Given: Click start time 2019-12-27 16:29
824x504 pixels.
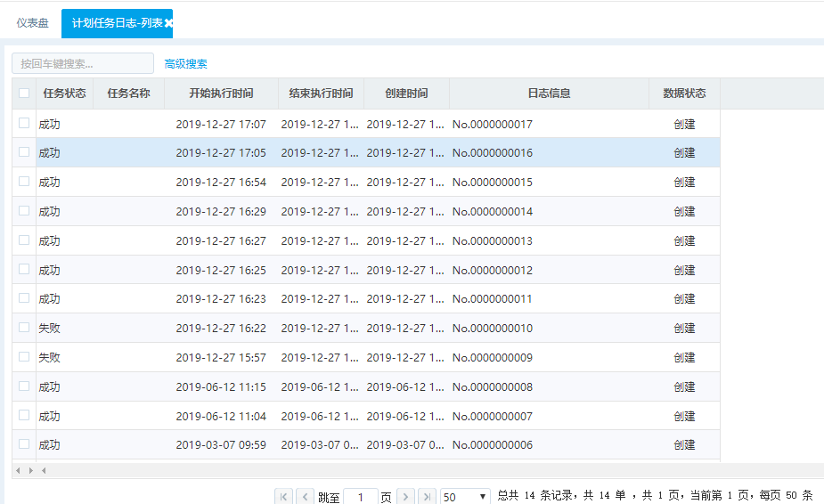Looking at the screenshot, I should coord(221,212).
